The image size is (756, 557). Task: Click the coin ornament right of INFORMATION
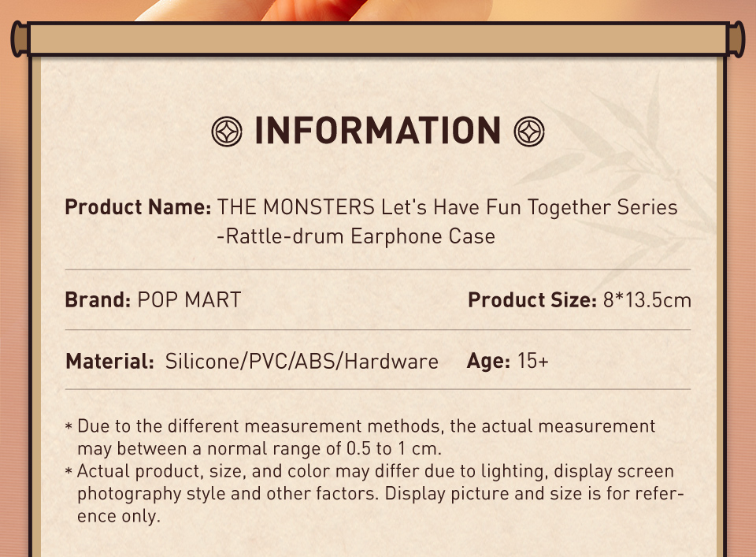click(x=529, y=131)
